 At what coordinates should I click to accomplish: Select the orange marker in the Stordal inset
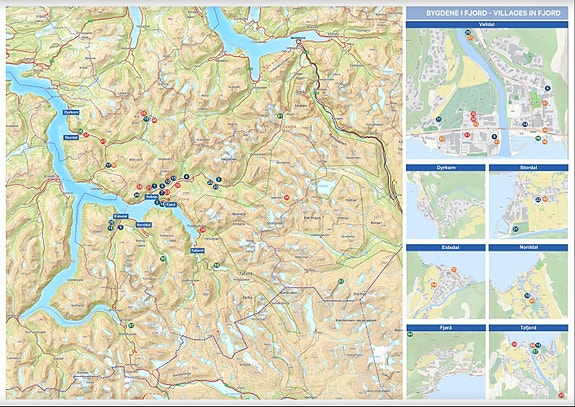coord(545,199)
